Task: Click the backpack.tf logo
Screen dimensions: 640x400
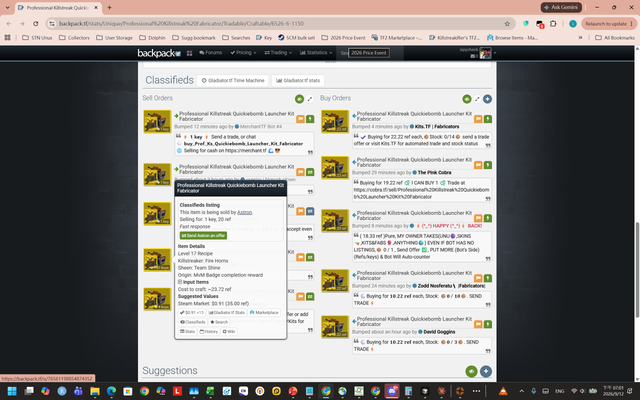Action: [159, 53]
